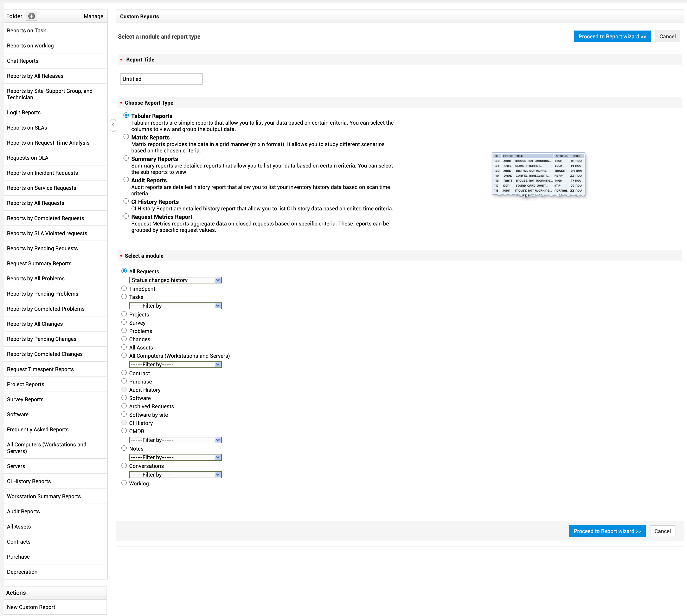The image size is (687, 616).
Task: Click New Custom Report under Actions
Action: tap(31, 607)
